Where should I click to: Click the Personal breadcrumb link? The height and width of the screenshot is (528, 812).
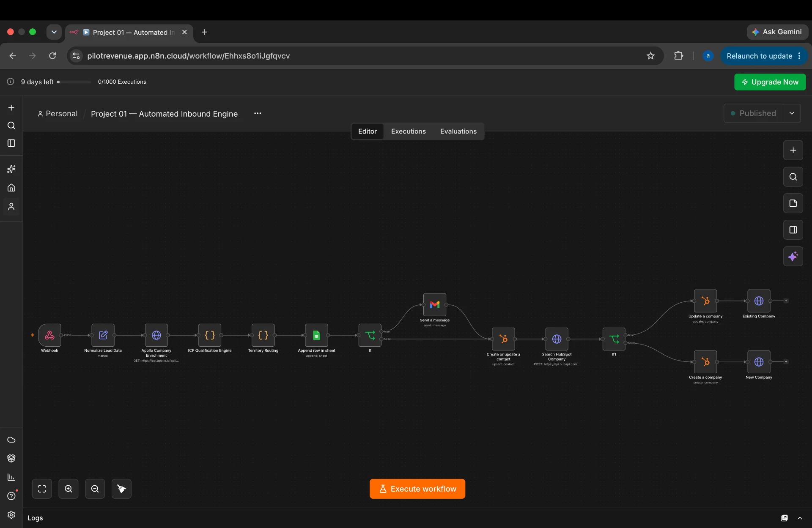[x=58, y=114]
